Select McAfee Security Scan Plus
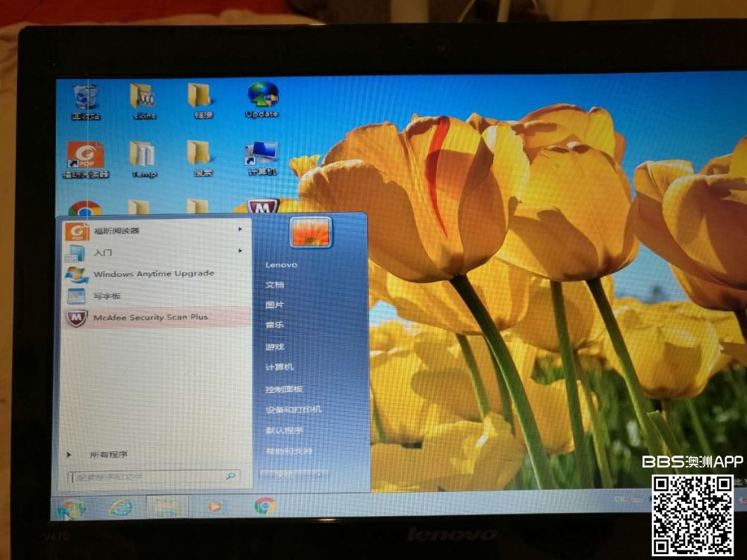 click(x=150, y=317)
